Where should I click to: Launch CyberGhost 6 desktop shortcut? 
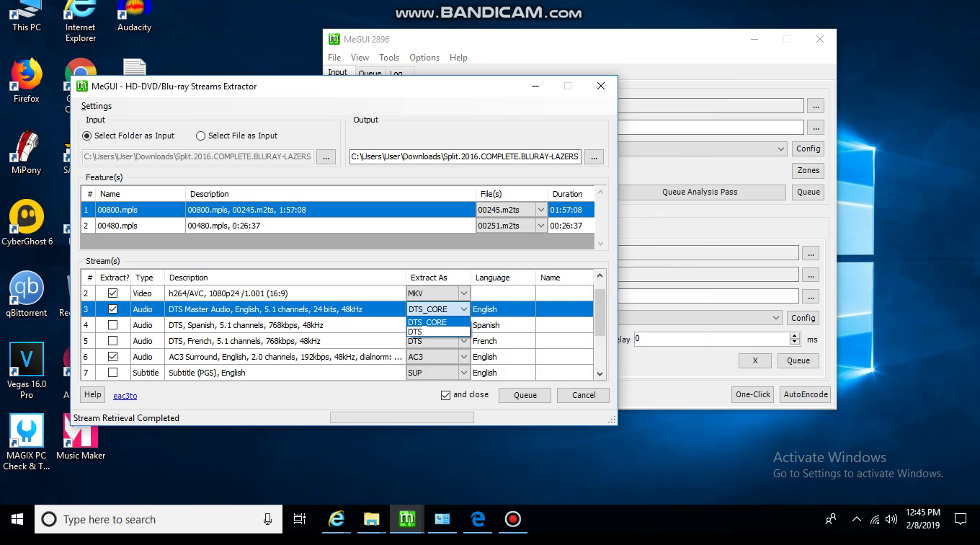(x=27, y=223)
